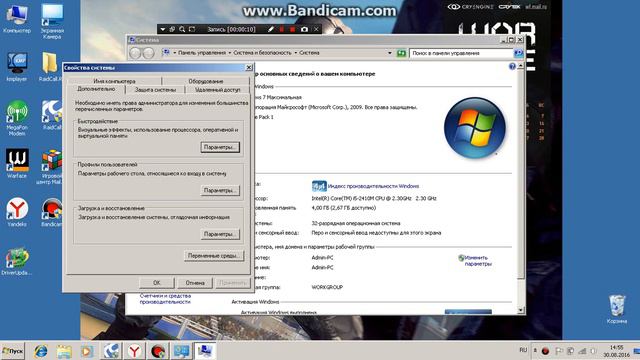This screenshot has height=360, width=640.
Task: Expand the Панель управления breadcrumb arrow
Action: tap(230, 53)
